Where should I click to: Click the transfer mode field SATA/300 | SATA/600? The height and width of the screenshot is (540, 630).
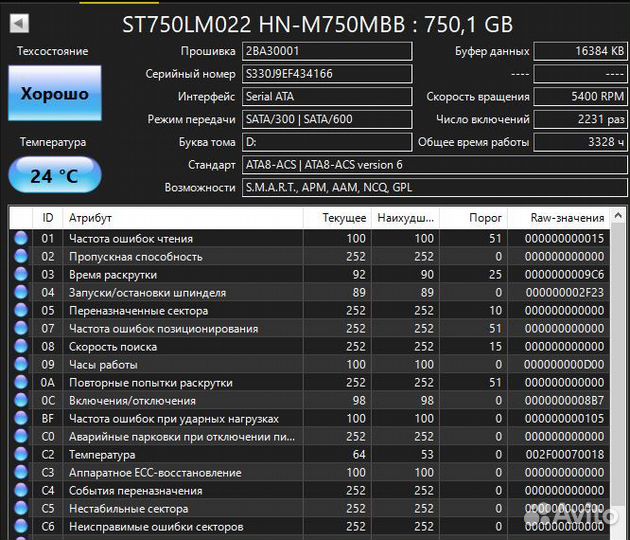coord(327,119)
